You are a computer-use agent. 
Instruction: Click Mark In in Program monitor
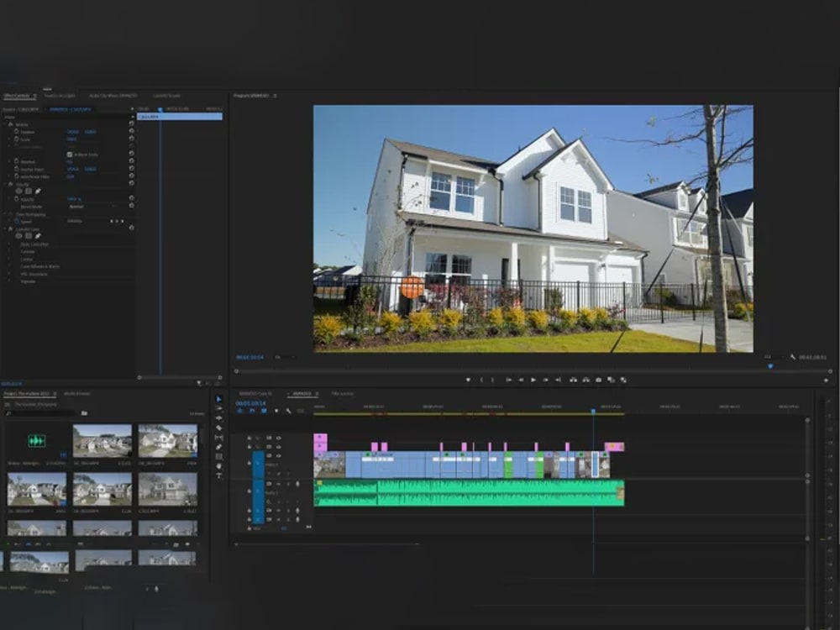coord(481,380)
